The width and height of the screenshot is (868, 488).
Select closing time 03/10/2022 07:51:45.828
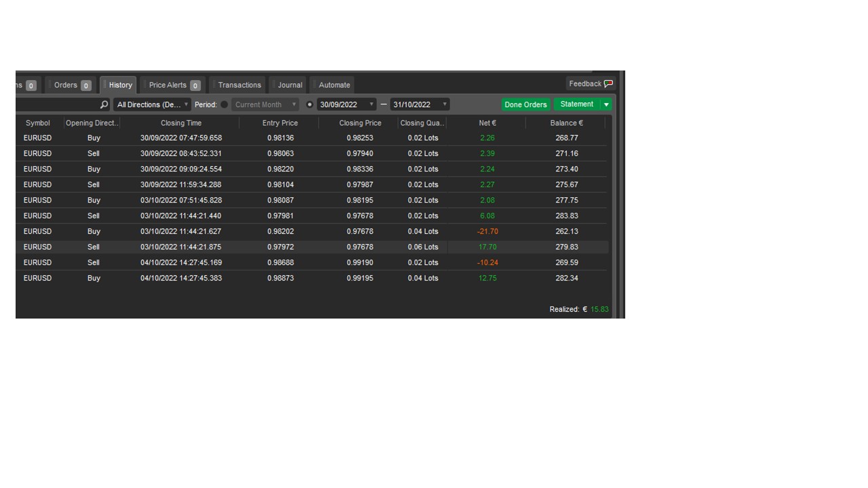pyautogui.click(x=181, y=201)
